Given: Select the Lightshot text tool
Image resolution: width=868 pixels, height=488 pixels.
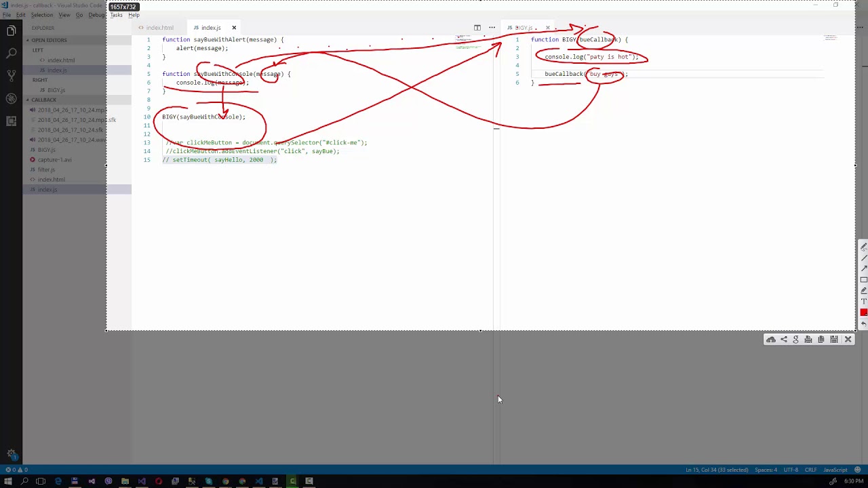Looking at the screenshot, I should 863,301.
